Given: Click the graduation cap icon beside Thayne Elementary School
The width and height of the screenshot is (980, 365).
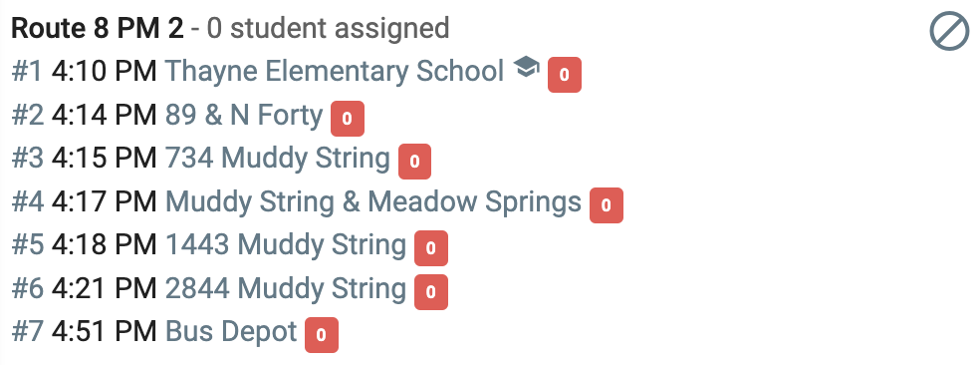Looking at the screenshot, I should click(x=526, y=66).
